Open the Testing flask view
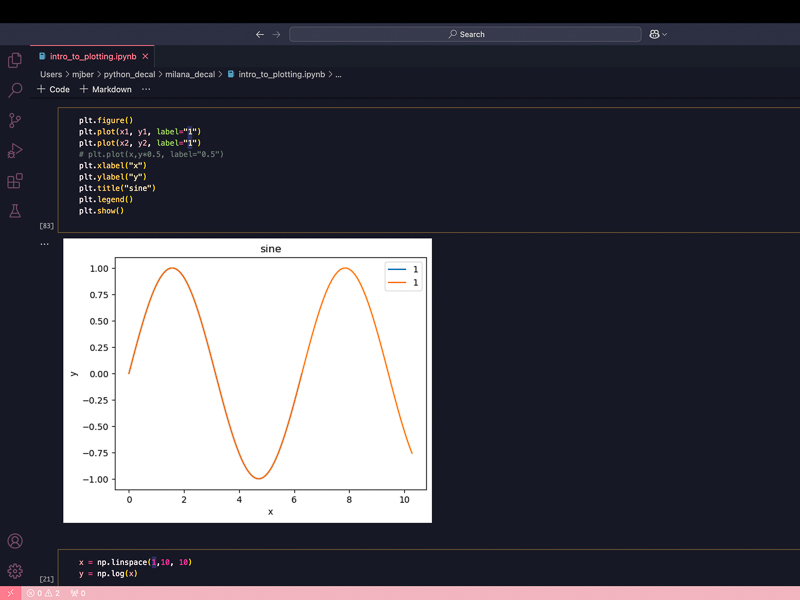Screen dimensions: 800x600 [15, 211]
